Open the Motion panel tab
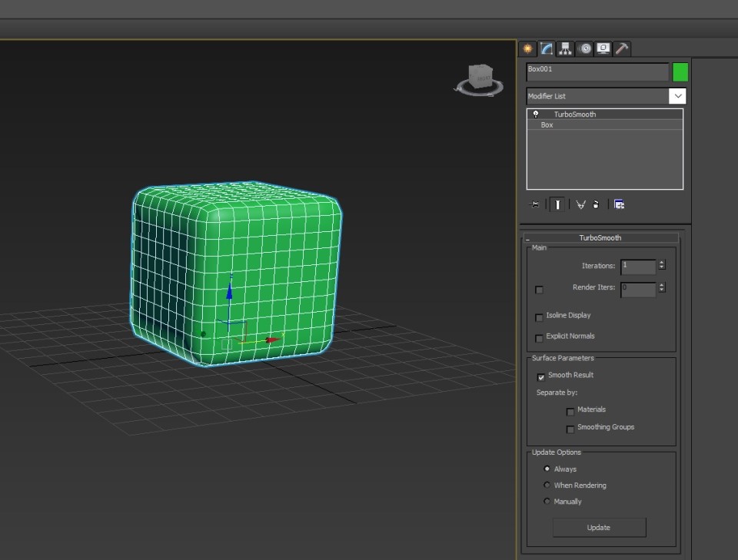This screenshot has width=738, height=560. pos(585,48)
